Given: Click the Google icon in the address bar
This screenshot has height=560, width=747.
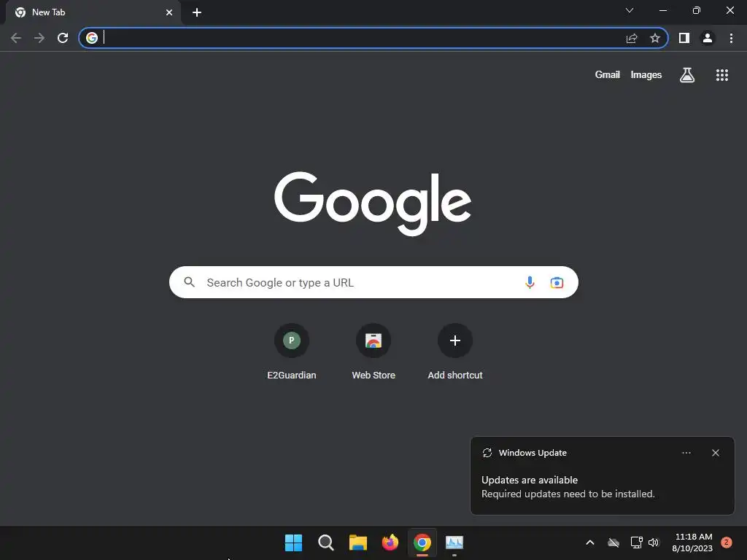Looking at the screenshot, I should pos(92,38).
